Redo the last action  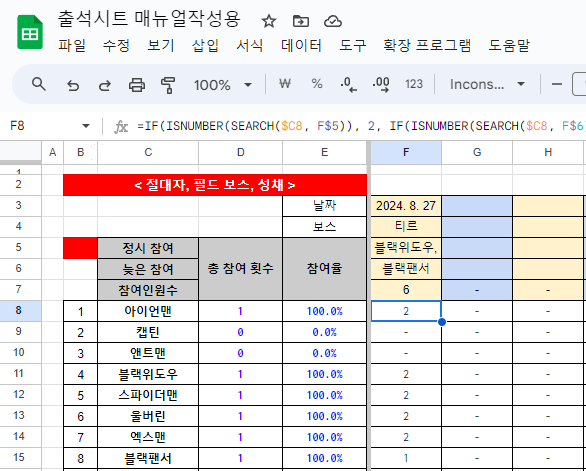point(105,85)
